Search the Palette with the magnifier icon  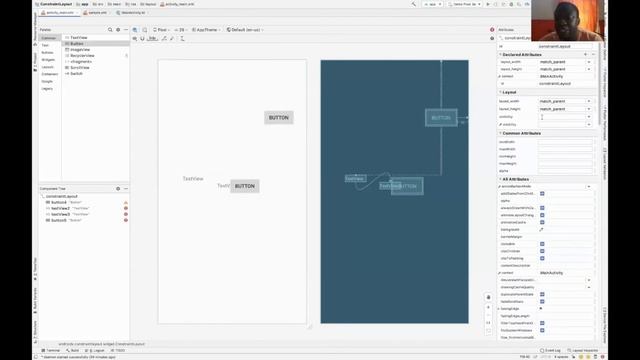110,30
